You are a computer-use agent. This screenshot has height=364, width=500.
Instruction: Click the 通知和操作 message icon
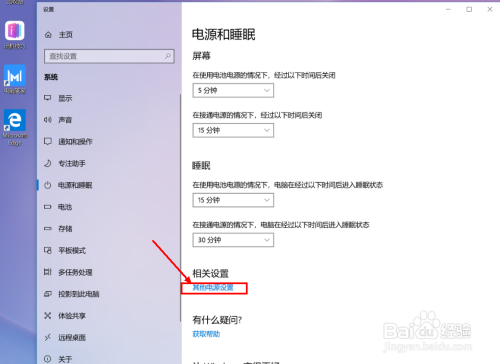48,141
